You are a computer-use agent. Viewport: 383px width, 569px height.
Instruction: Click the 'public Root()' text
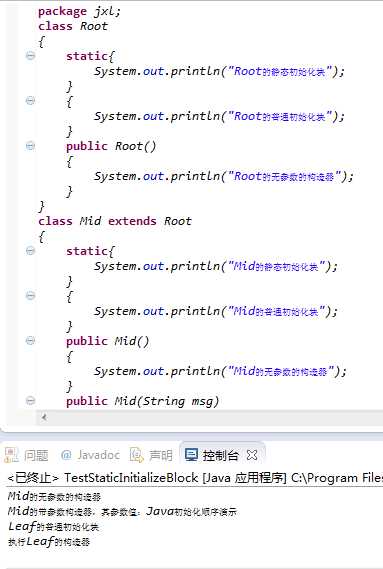111,146
